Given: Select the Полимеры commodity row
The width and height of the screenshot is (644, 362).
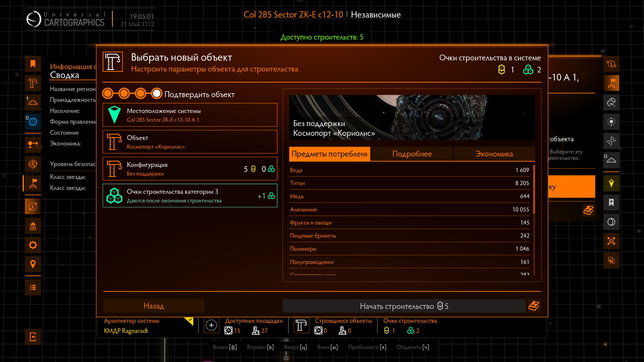Looking at the screenshot, I should point(410,249).
